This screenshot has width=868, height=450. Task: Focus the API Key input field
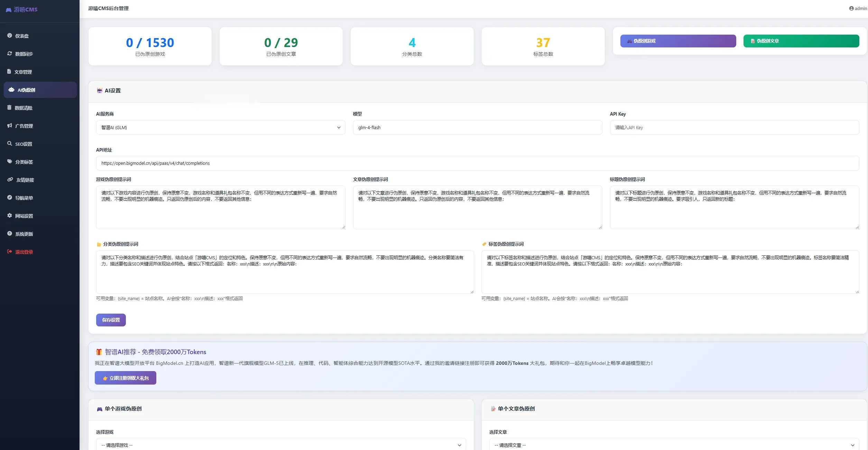click(734, 127)
